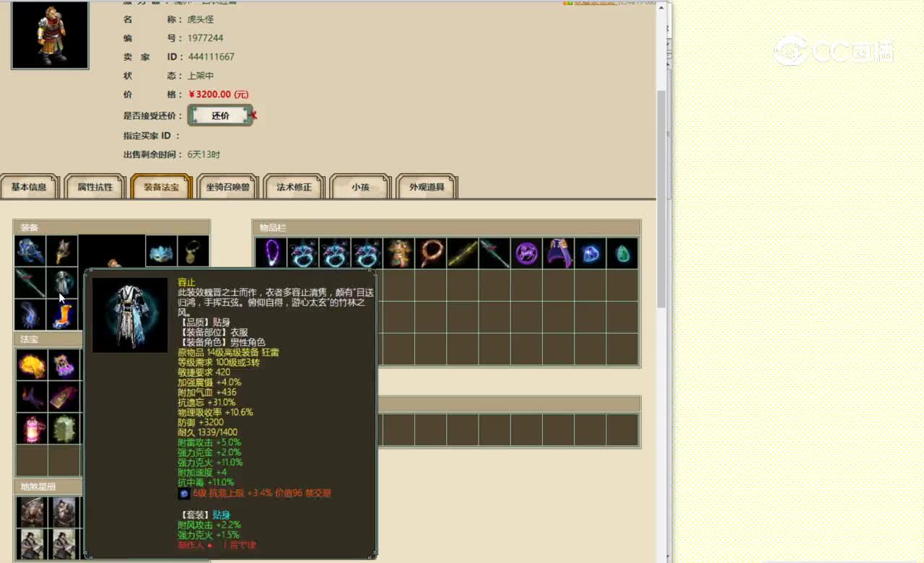Select the gold necklace in the 装备 panel
The width and height of the screenshot is (924, 563).
click(x=193, y=250)
